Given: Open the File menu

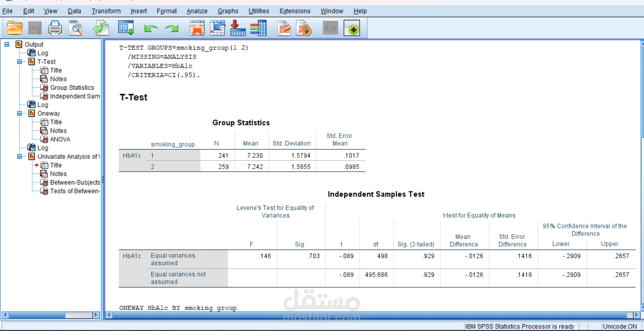Looking at the screenshot, I should [x=7, y=11].
